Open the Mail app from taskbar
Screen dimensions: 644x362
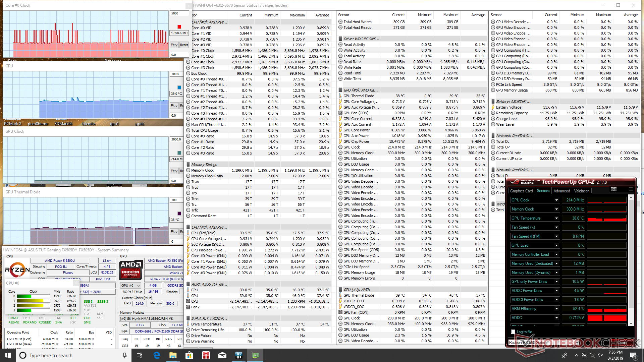tap(222, 355)
